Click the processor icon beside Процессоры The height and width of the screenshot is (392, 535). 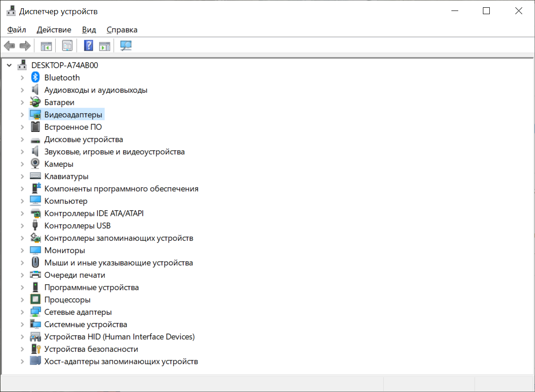tap(35, 300)
